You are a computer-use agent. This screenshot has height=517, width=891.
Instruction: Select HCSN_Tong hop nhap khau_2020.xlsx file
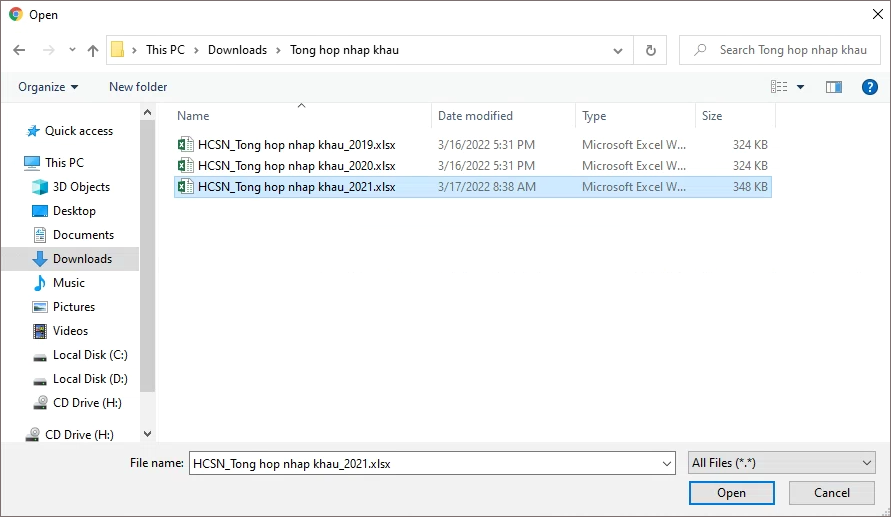pyautogui.click(x=296, y=166)
